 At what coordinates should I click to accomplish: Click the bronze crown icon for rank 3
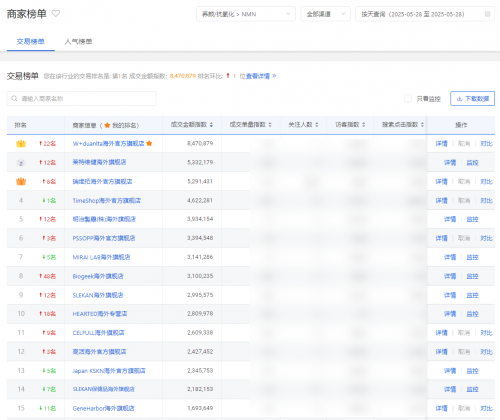21,182
